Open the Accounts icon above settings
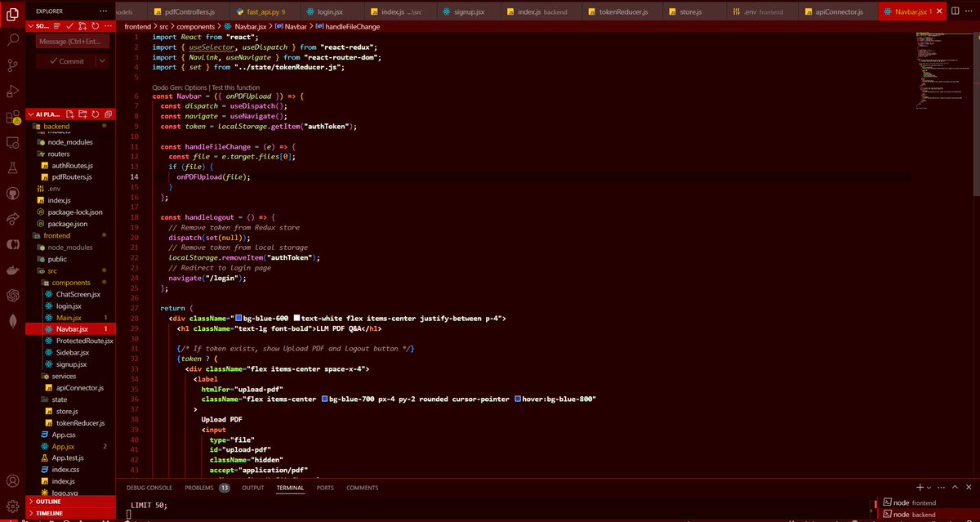The height and width of the screenshot is (522, 980). click(11, 482)
